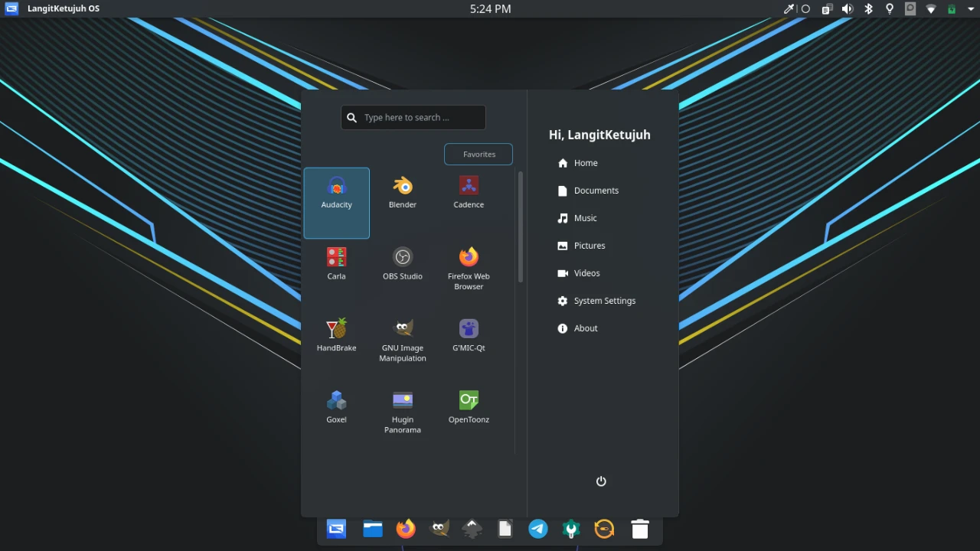Image resolution: width=980 pixels, height=551 pixels.
Task: Open the blank document icon in the dock
Action: click(x=505, y=529)
